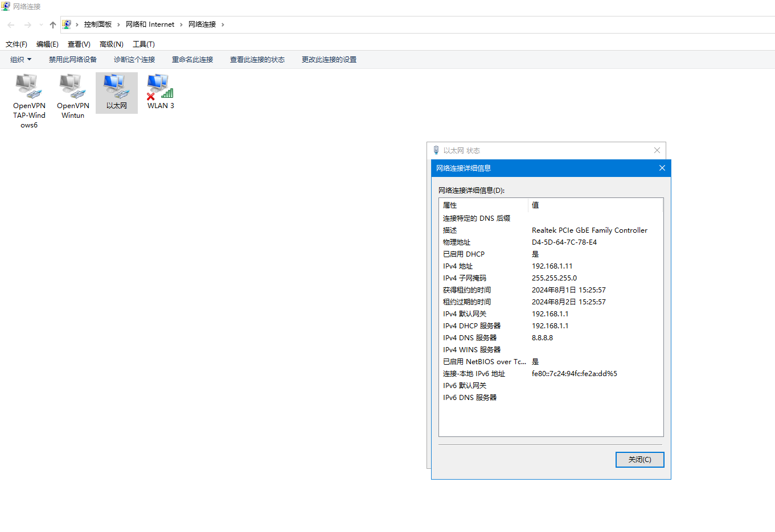
Task: Open the 文件(F) menu
Action: (x=17, y=44)
